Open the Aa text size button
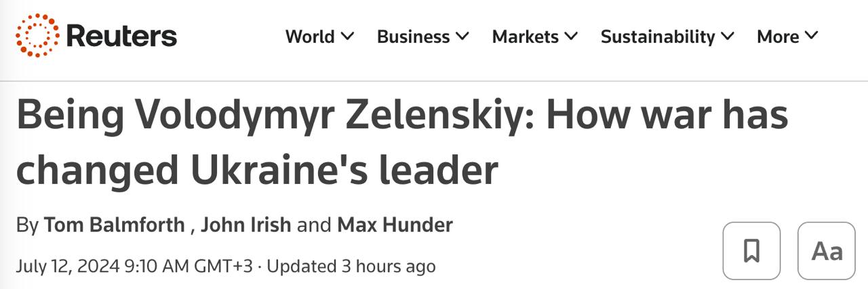 coord(827,251)
